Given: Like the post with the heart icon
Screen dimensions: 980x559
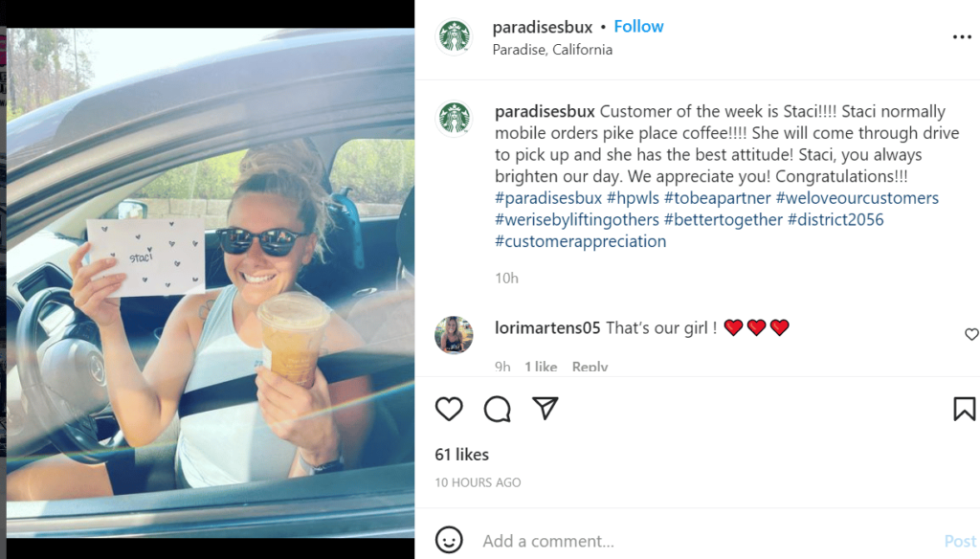Looking at the screenshot, I should tap(449, 409).
